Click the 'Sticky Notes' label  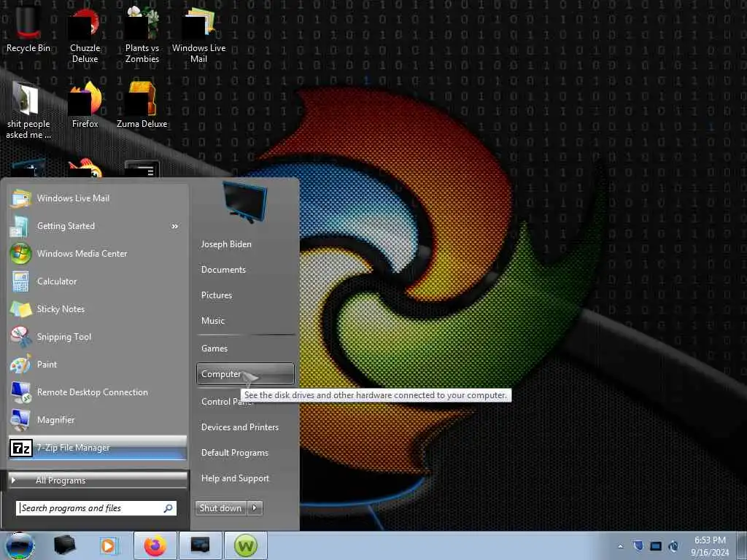click(x=61, y=309)
